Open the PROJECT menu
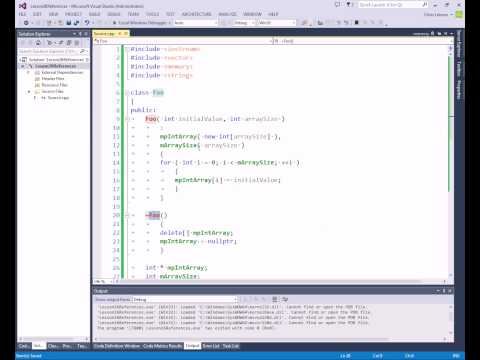480x360 pixels. 73,14
